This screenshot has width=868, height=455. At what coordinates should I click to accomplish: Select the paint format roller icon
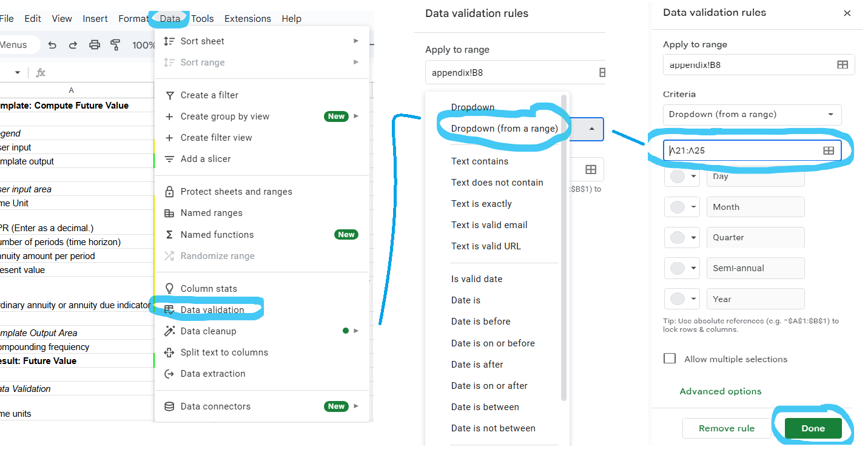[115, 45]
